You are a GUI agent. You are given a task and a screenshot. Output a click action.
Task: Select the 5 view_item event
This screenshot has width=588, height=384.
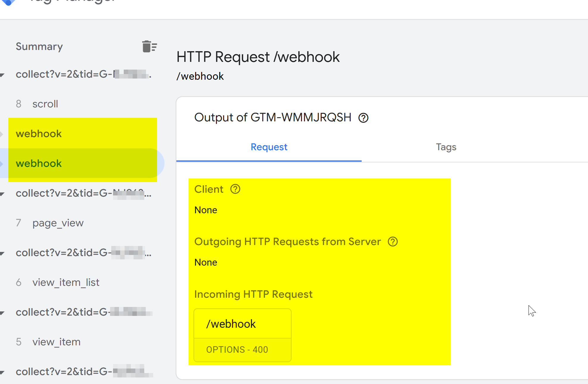pos(48,342)
